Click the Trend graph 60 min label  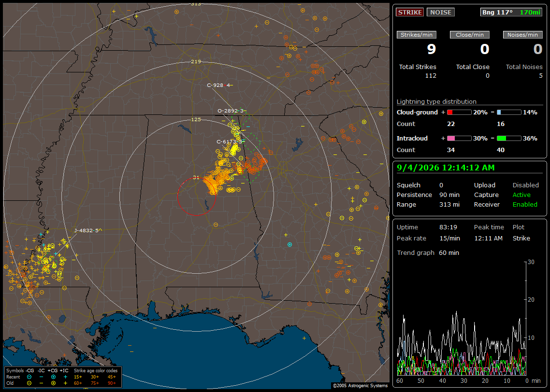[x=428, y=253]
